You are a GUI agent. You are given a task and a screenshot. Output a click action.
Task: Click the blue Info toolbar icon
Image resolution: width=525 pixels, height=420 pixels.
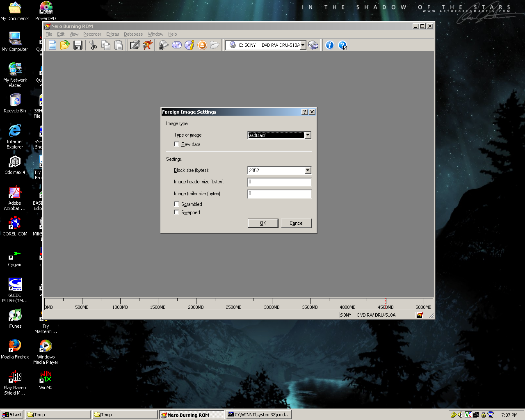(330, 45)
